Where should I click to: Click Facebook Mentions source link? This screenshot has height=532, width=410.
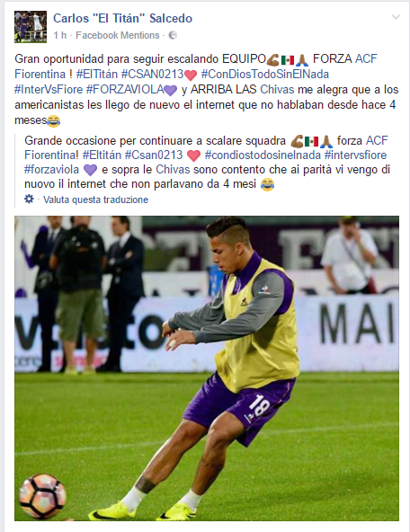tap(118, 35)
